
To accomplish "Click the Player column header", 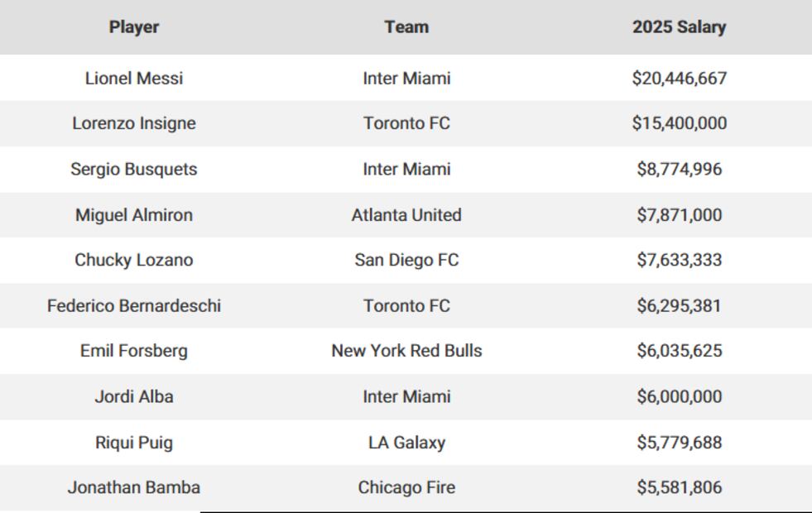I will 133,27.
